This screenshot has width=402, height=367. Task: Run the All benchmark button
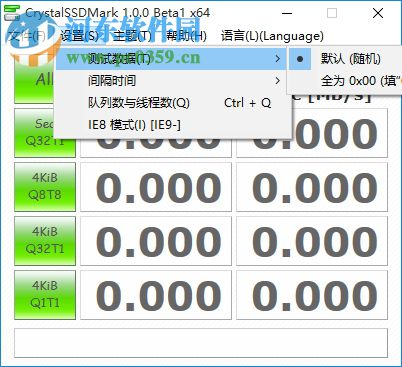(x=34, y=80)
